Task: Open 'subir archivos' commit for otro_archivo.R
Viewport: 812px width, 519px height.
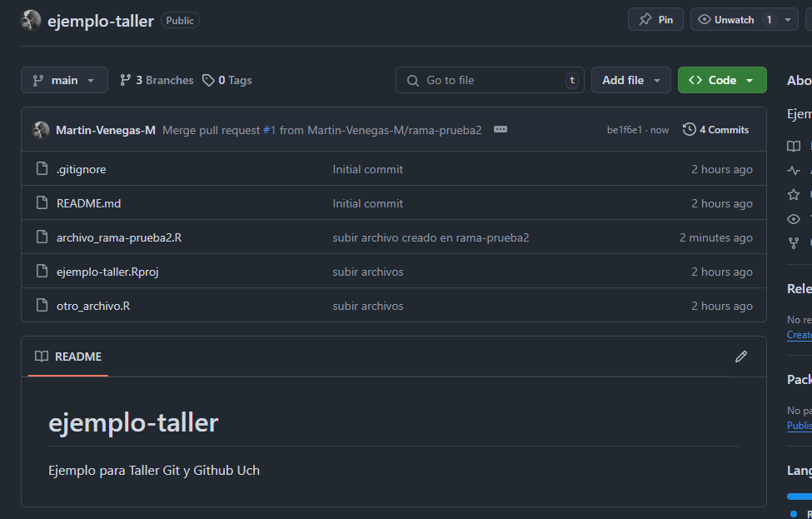Action: click(x=367, y=306)
